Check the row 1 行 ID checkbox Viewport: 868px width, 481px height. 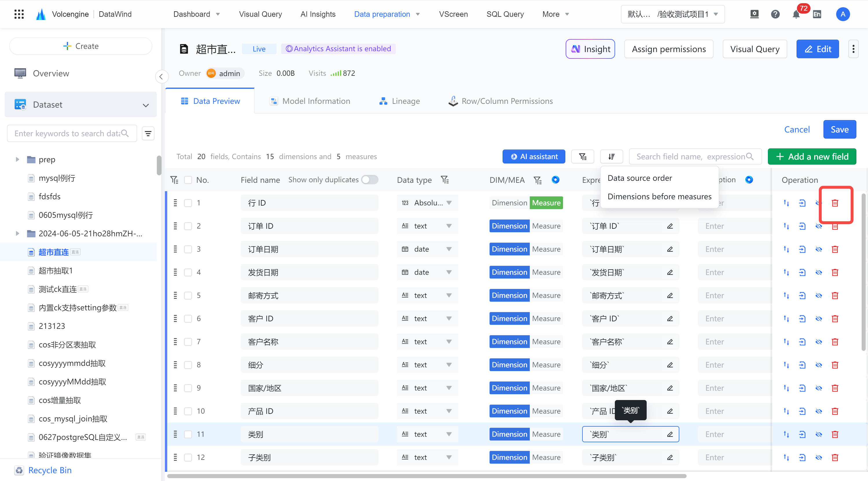point(188,203)
